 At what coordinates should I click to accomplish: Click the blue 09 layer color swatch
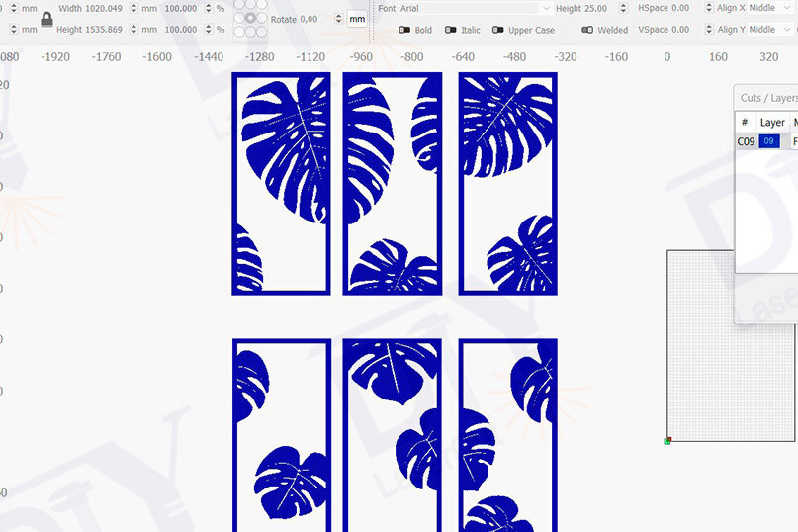point(769,142)
